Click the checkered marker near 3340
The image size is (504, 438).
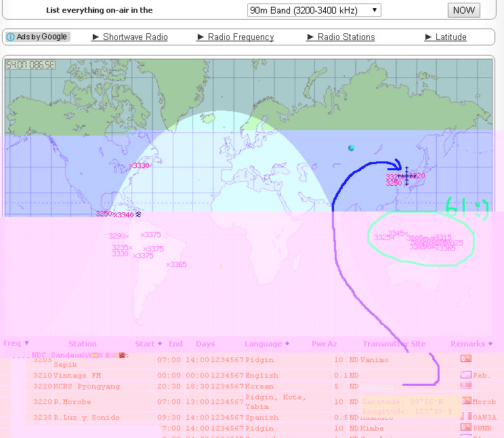(139, 214)
